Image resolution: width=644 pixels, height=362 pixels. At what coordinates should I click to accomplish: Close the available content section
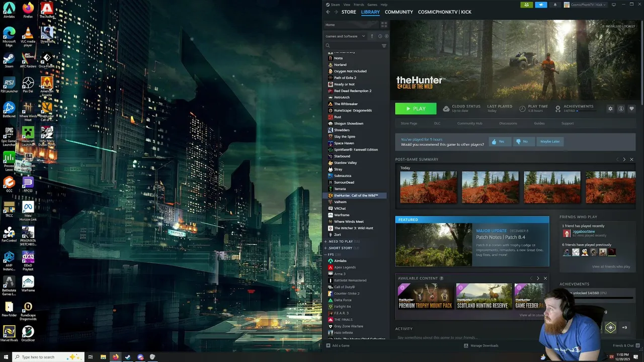[545, 278]
